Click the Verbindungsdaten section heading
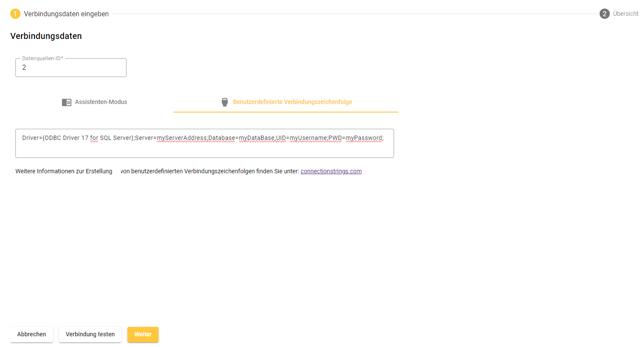 [x=46, y=36]
